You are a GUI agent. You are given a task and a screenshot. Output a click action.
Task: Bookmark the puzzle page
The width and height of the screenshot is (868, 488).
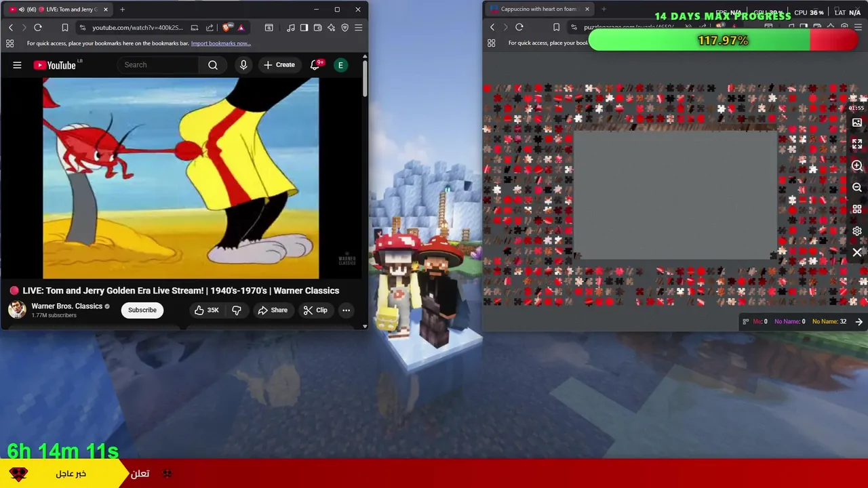[x=556, y=27]
